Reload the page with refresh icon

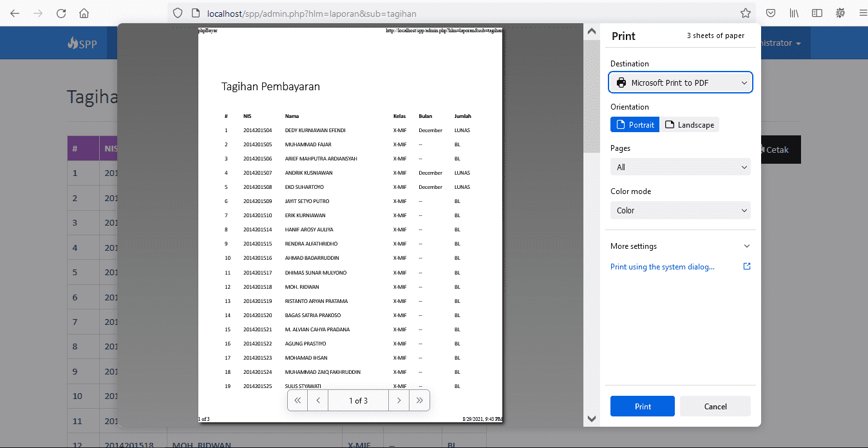(x=61, y=13)
